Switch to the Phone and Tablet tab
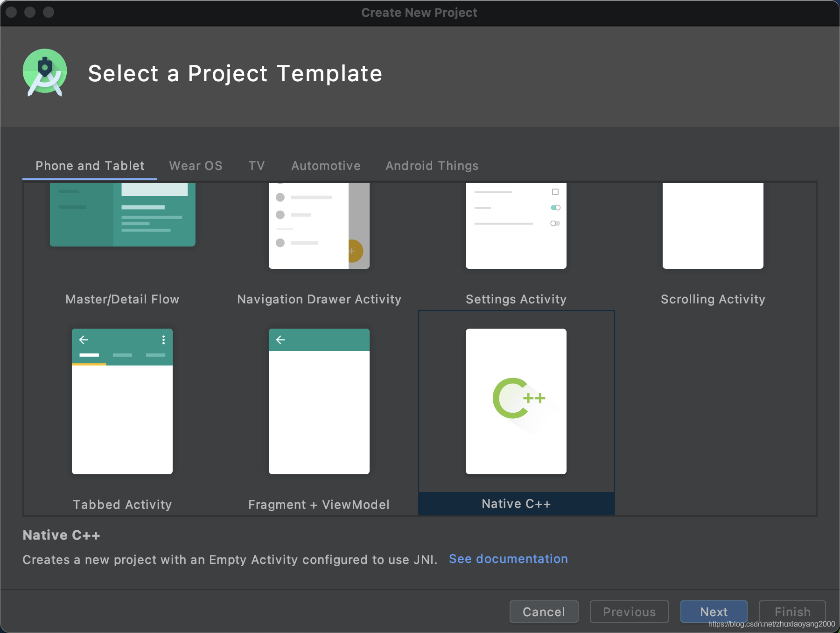Image resolution: width=840 pixels, height=633 pixels. click(90, 166)
